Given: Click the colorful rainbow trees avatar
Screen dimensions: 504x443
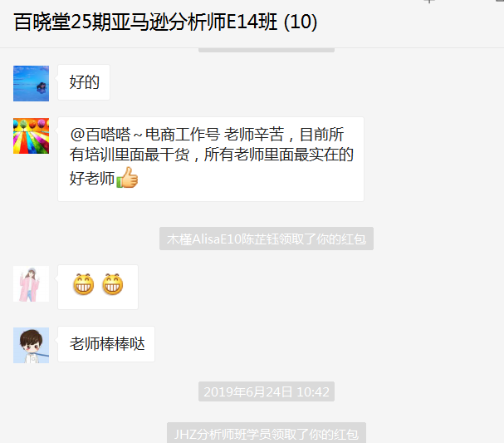Looking at the screenshot, I should (32, 135).
